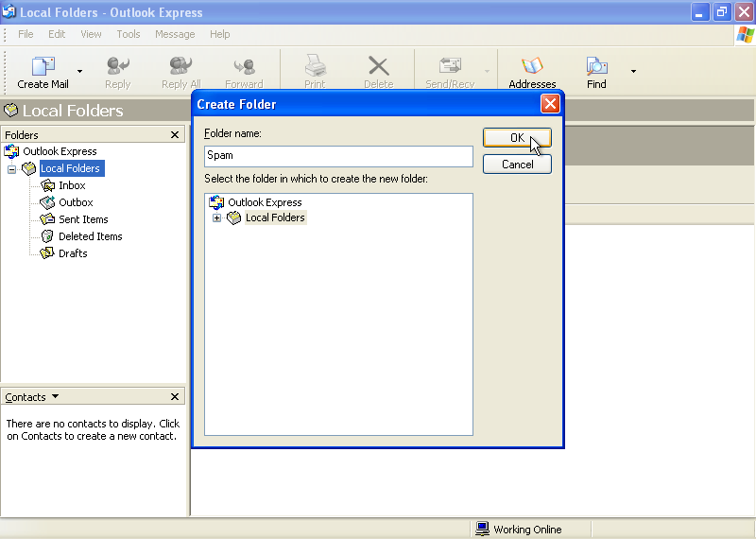Click the Local Folders header bar icon
The height and width of the screenshot is (539, 756).
pyautogui.click(x=10, y=111)
